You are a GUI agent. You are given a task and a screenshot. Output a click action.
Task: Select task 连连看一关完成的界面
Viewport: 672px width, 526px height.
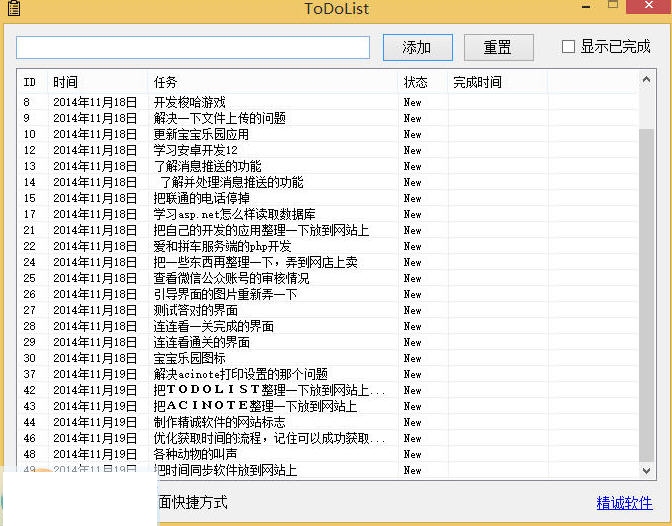213,326
